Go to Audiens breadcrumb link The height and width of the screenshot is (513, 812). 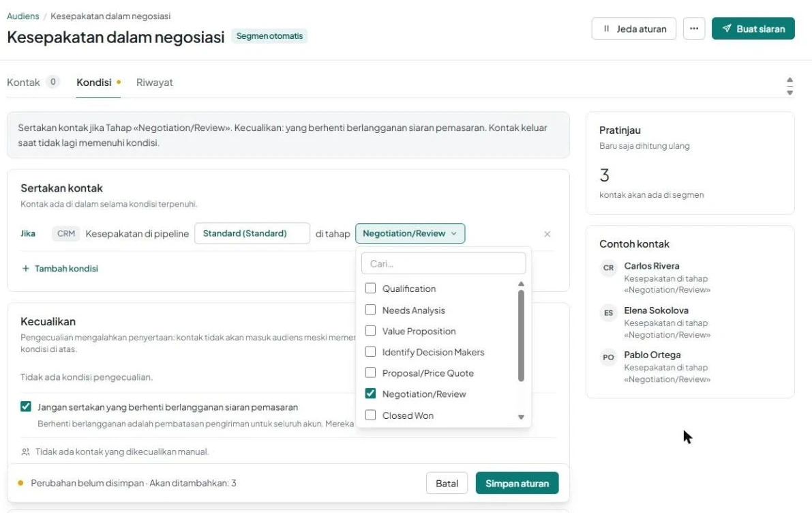(22, 16)
